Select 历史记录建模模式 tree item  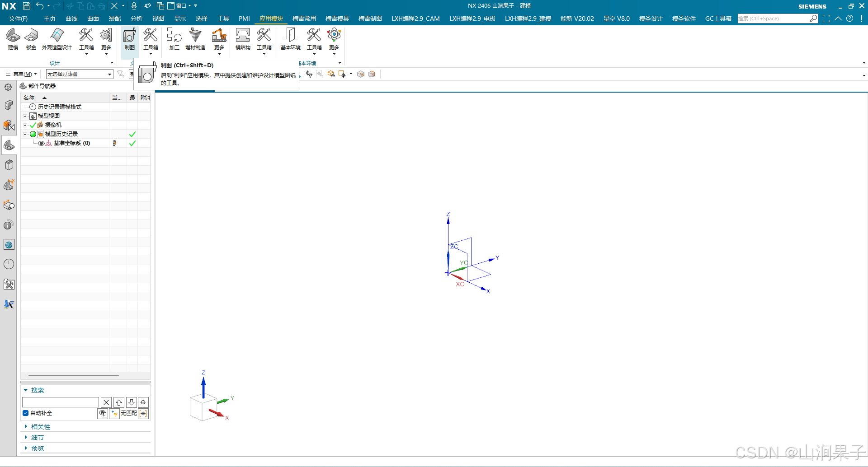coord(60,107)
